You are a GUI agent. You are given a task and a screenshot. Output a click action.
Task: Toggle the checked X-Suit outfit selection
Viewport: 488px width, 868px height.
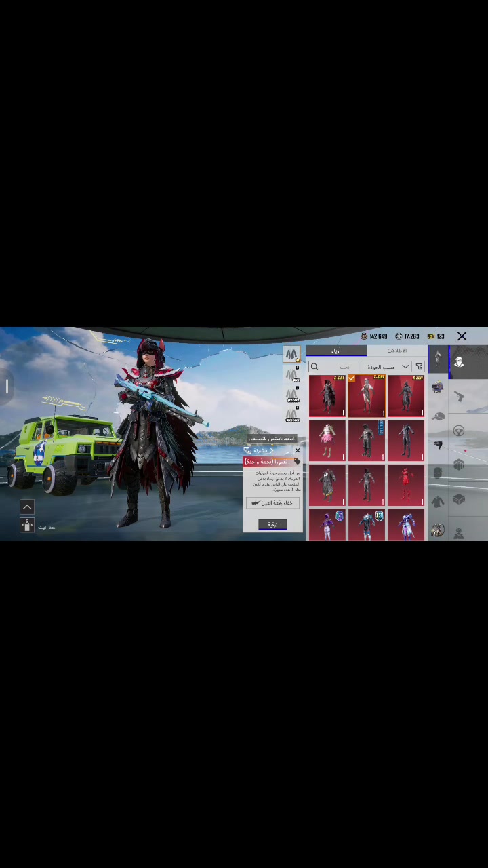(x=367, y=396)
